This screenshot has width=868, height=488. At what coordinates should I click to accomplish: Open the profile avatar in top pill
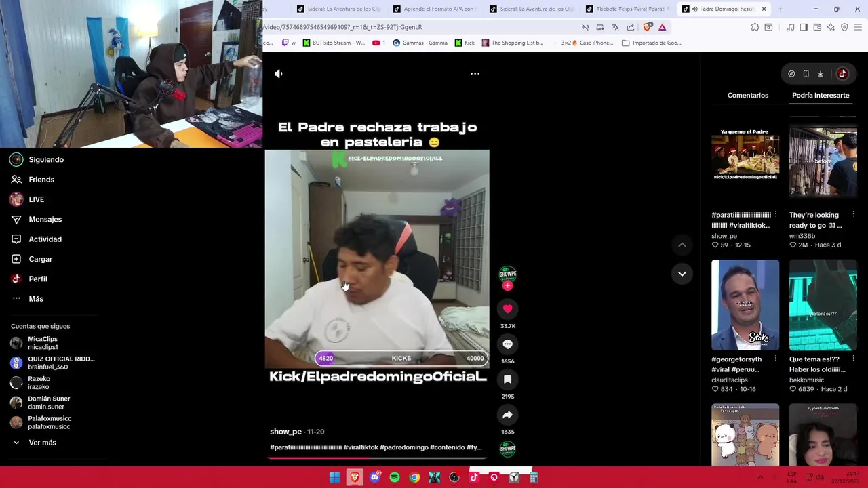(842, 74)
